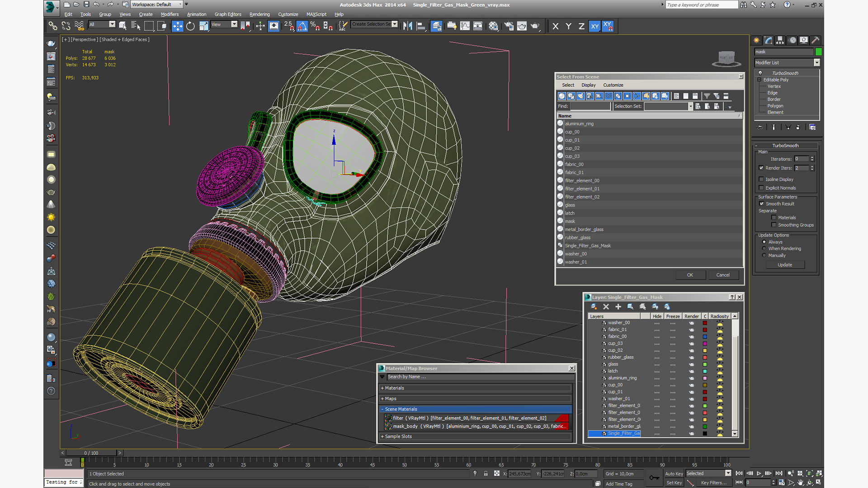
Task: Toggle the Smooth Result checkbox
Action: click(762, 204)
